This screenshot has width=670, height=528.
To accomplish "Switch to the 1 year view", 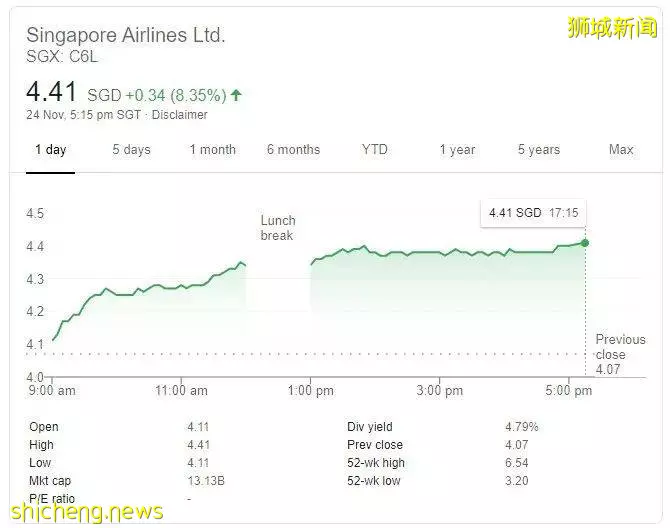I will pos(457,150).
